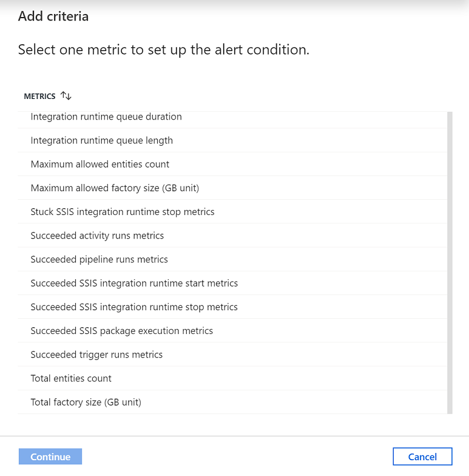Image resolution: width=469 pixels, height=476 pixels.
Task: Select Succeeded pipeline runs metrics
Action: 100,259
